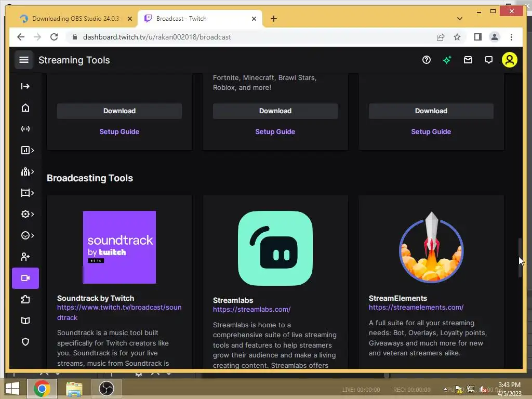Open the https://streamelements.com/ link
This screenshot has width=532, height=399.
(x=416, y=308)
